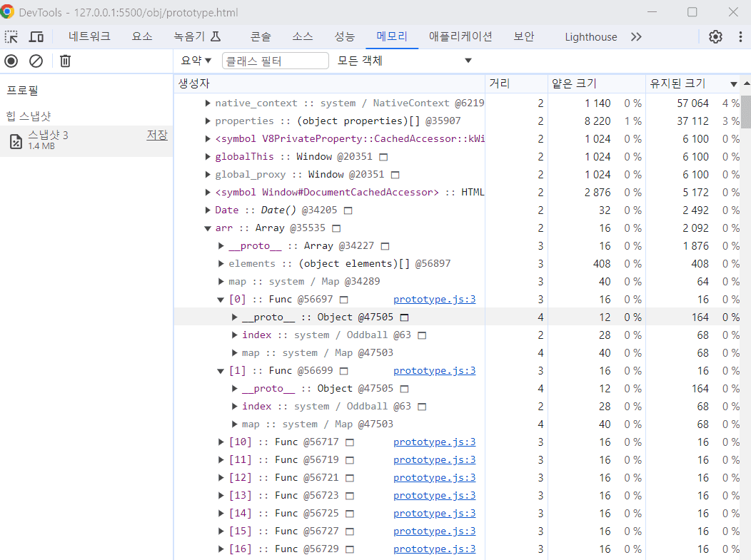Screen dimensions: 751x560
Task: Expand the native_context NativeContext row
Action: (208, 103)
